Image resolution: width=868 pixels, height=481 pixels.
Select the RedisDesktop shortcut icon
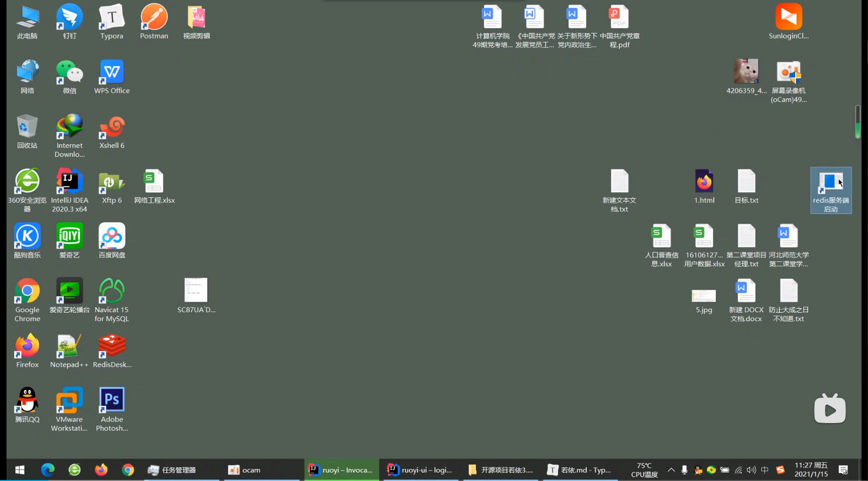pos(112,351)
